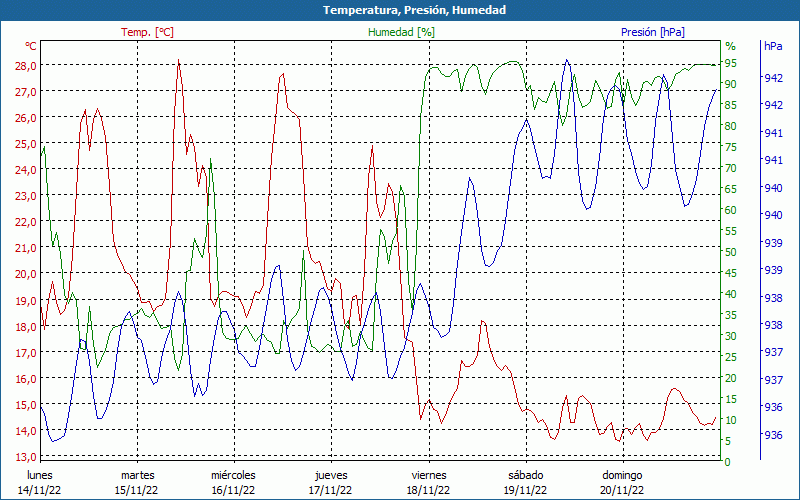Image resolution: width=800 pixels, height=500 pixels.
Task: Click the green "50" humidity axis value
Action: [731, 252]
